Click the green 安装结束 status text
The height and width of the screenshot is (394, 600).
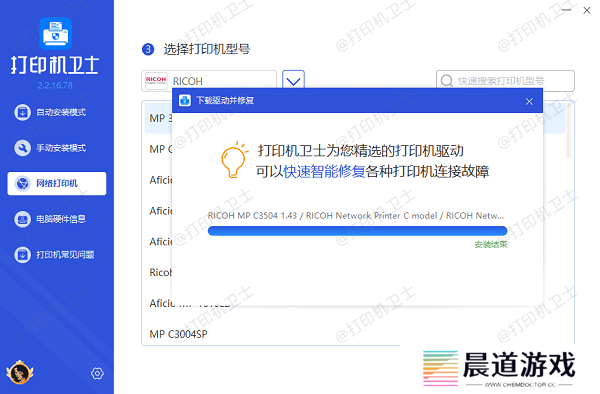[x=491, y=244]
